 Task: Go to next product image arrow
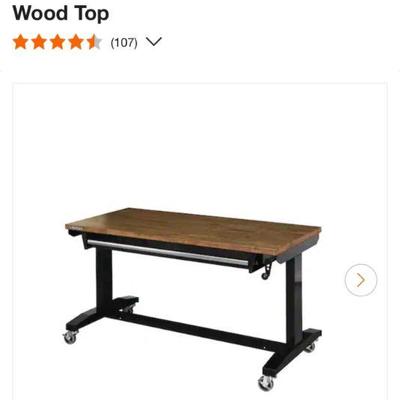[x=361, y=280]
